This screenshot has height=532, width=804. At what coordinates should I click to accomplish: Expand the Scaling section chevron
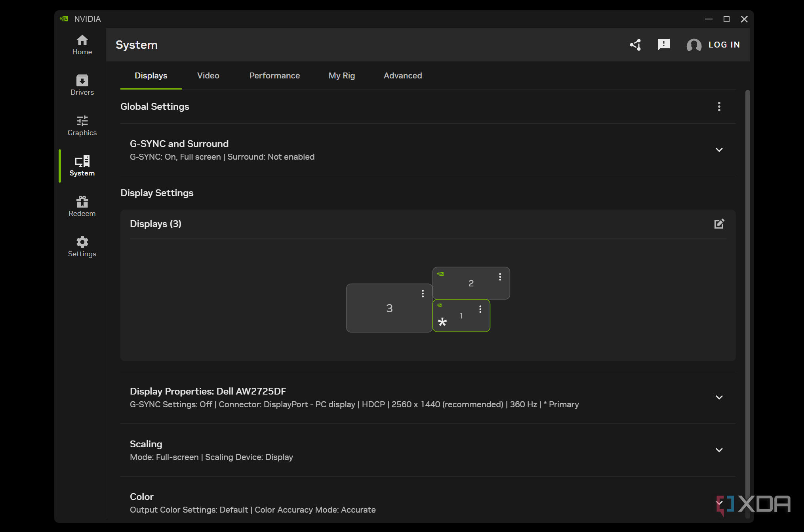(719, 450)
